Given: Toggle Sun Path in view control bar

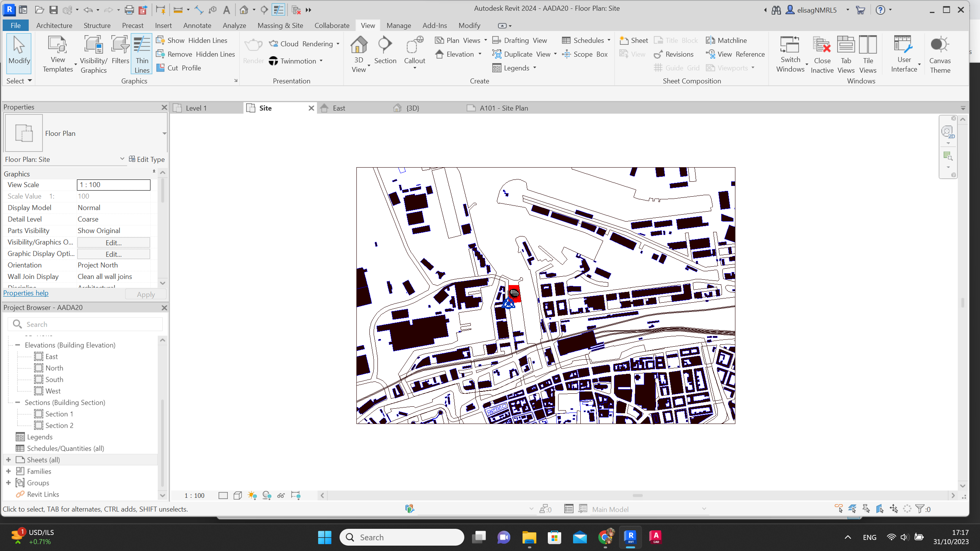Looking at the screenshot, I should click(252, 496).
